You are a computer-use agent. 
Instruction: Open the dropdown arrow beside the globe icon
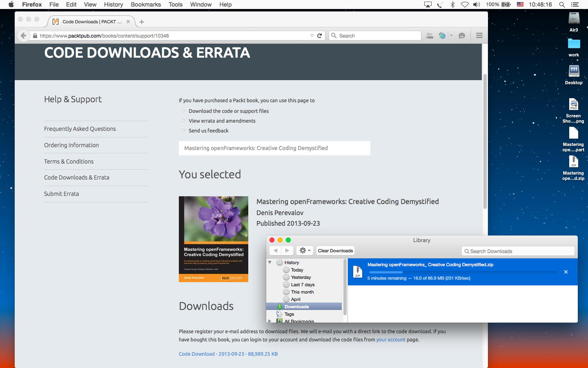pyautogui.click(x=451, y=36)
